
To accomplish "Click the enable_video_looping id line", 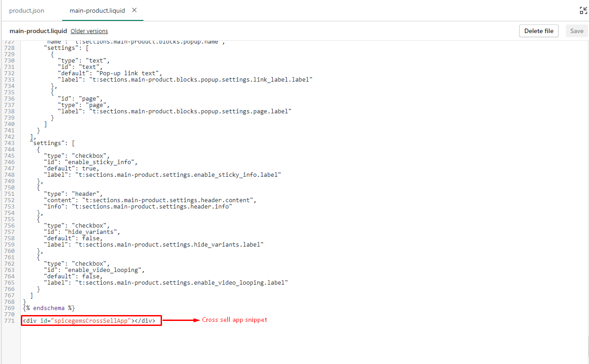I will [x=93, y=270].
